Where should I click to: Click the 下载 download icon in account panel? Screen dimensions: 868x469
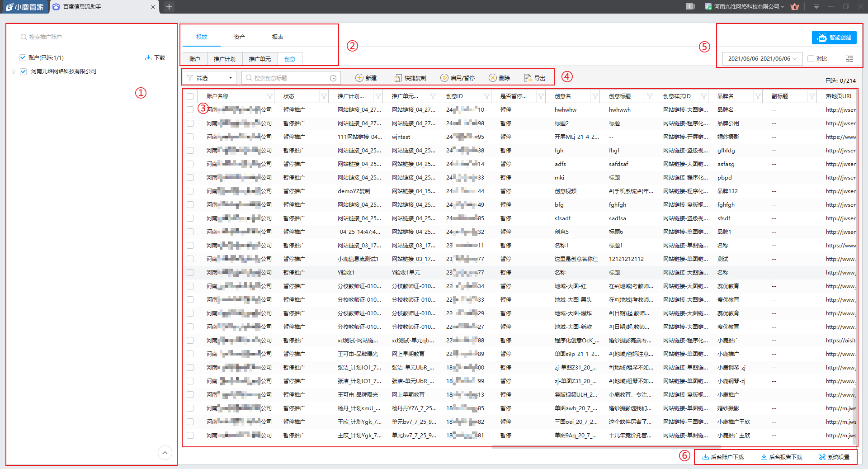tap(148, 57)
